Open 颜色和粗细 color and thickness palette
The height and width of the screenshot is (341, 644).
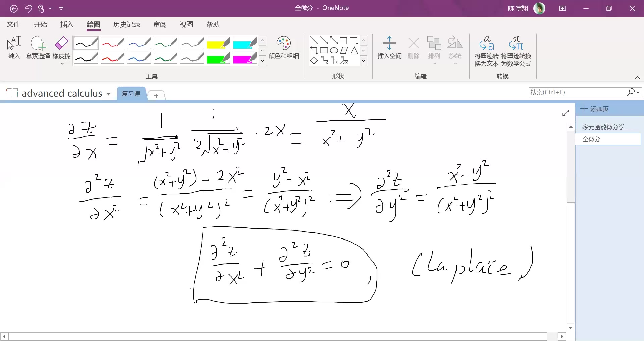(283, 47)
